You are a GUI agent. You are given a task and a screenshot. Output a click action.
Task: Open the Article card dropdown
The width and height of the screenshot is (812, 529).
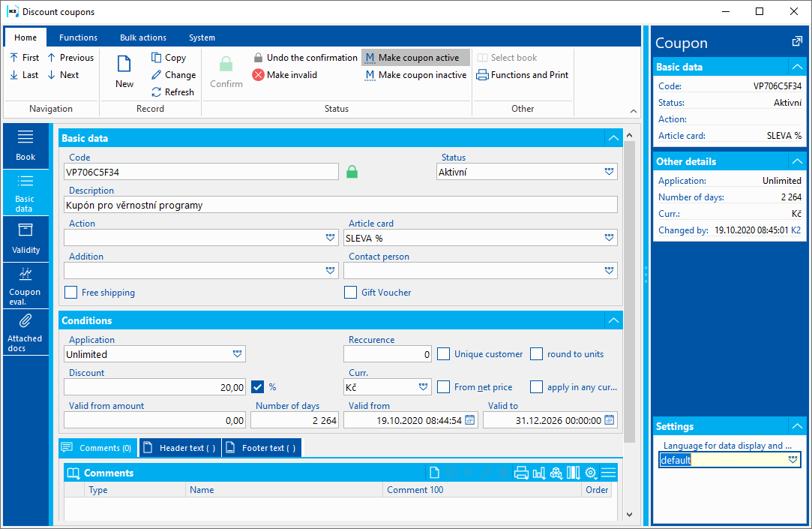(x=609, y=238)
